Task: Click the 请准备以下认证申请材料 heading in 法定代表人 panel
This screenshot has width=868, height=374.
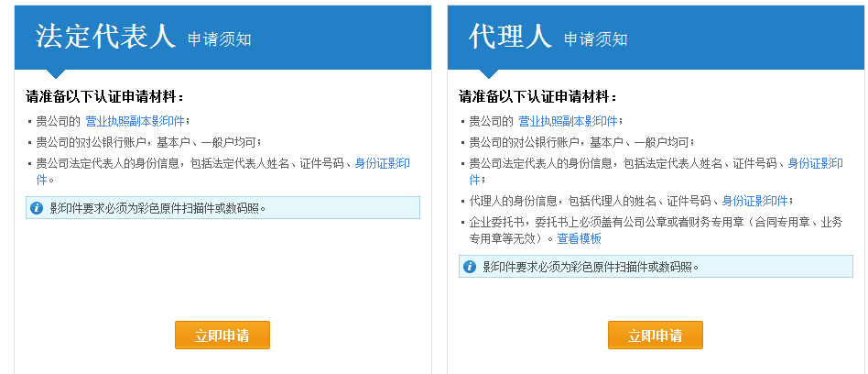Action: pyautogui.click(x=105, y=96)
